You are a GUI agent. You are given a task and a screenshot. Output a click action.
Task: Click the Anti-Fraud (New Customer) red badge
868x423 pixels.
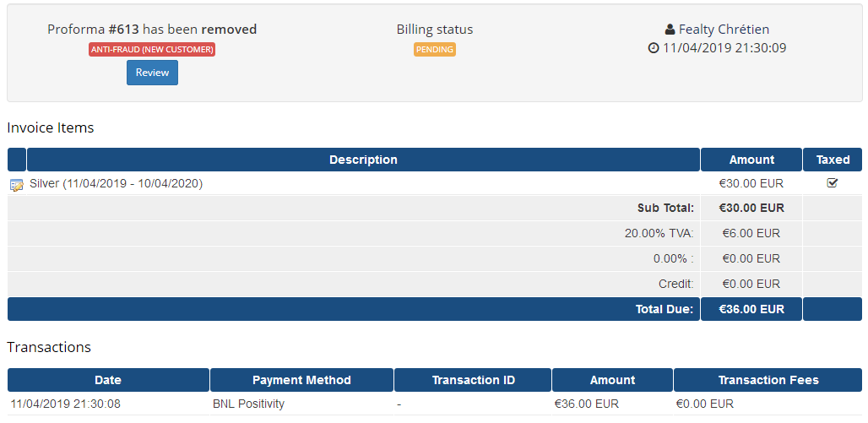pos(152,49)
